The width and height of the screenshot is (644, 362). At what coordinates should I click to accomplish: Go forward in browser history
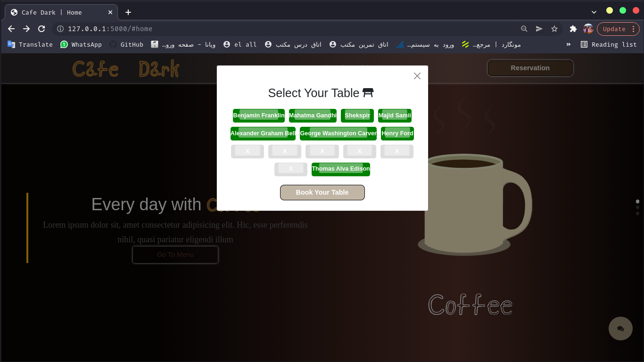[x=26, y=29]
